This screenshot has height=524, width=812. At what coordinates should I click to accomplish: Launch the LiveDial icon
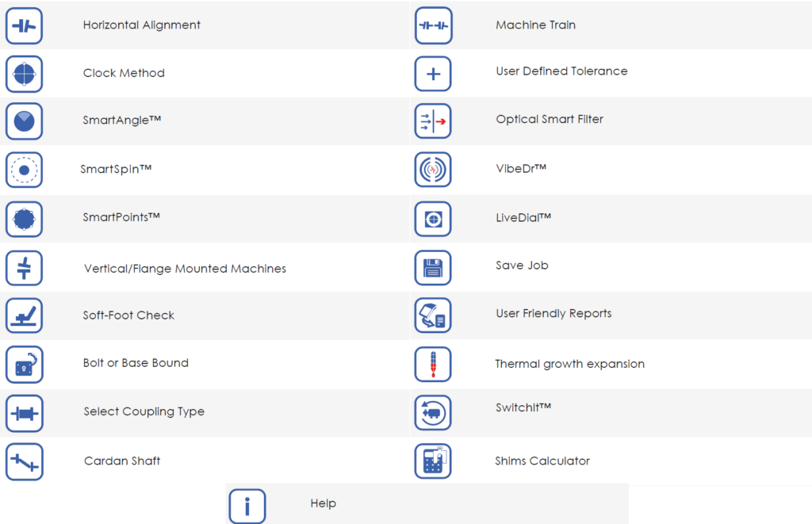point(433,219)
